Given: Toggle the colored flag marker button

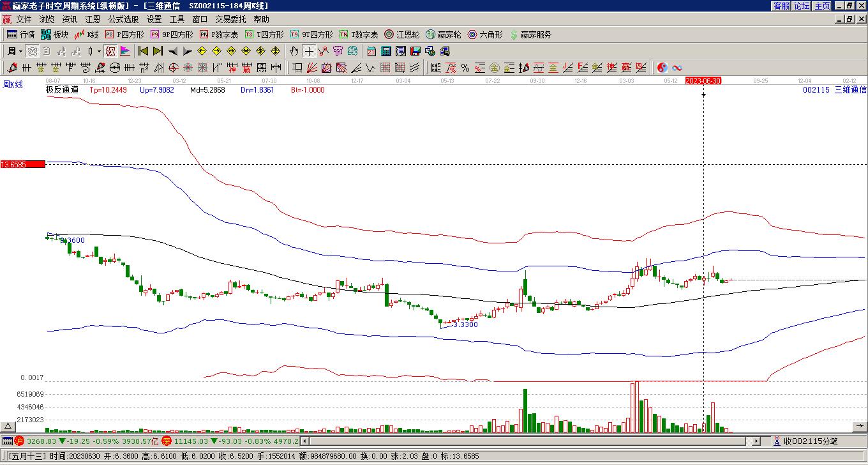Looking at the screenshot, I should [125, 51].
